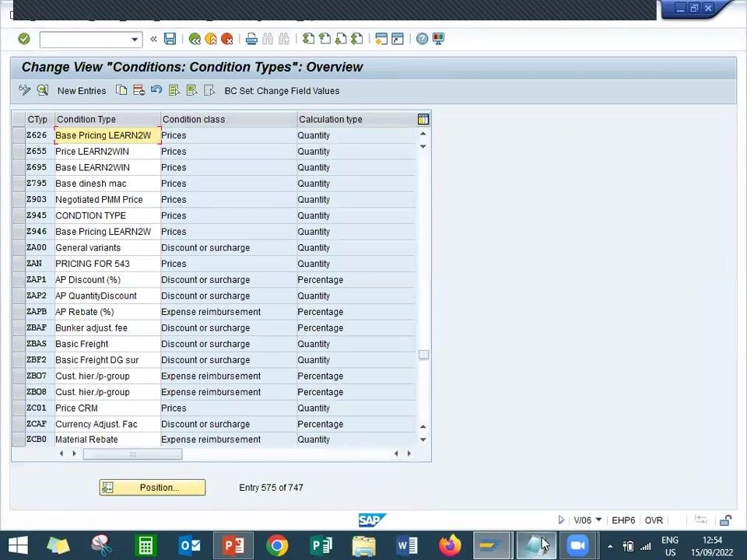This screenshot has width=747, height=560.
Task: Select the row selector for Z655
Action: [x=19, y=152]
